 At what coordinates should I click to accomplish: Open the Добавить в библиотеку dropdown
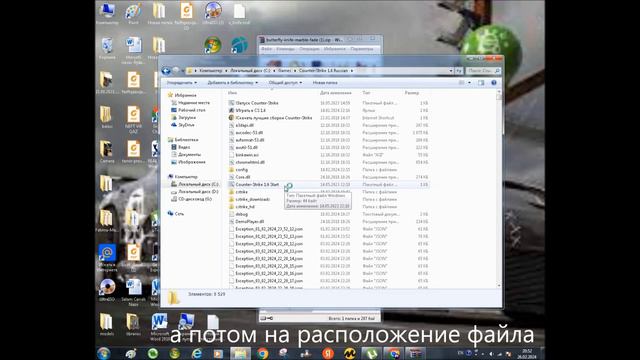(x=233, y=82)
